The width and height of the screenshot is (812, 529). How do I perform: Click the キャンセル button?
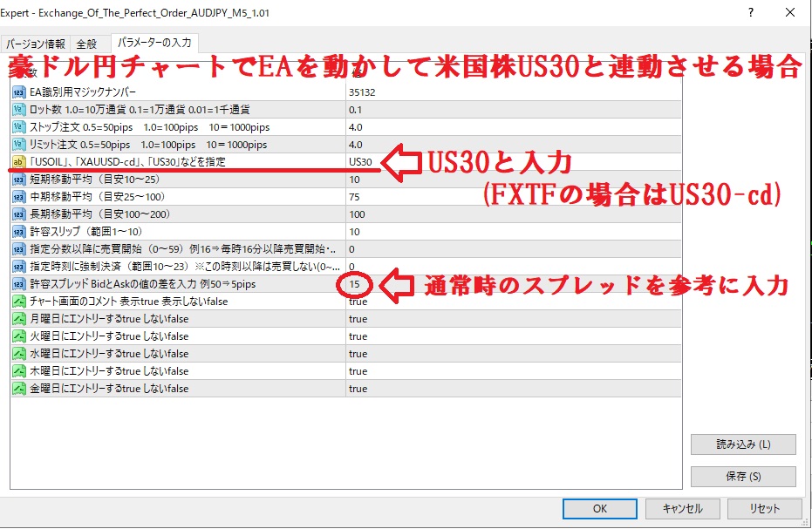coord(683,509)
